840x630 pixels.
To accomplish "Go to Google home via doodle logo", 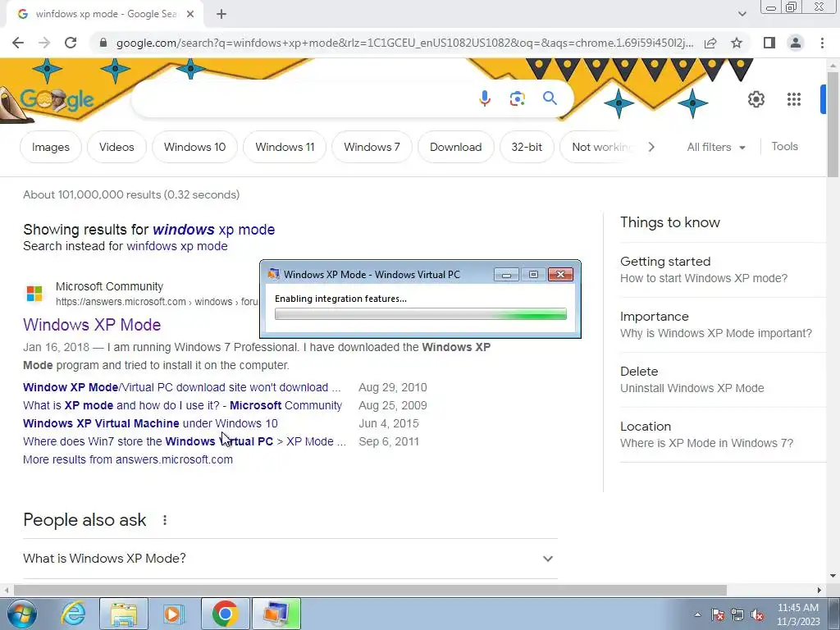I will click(57, 99).
